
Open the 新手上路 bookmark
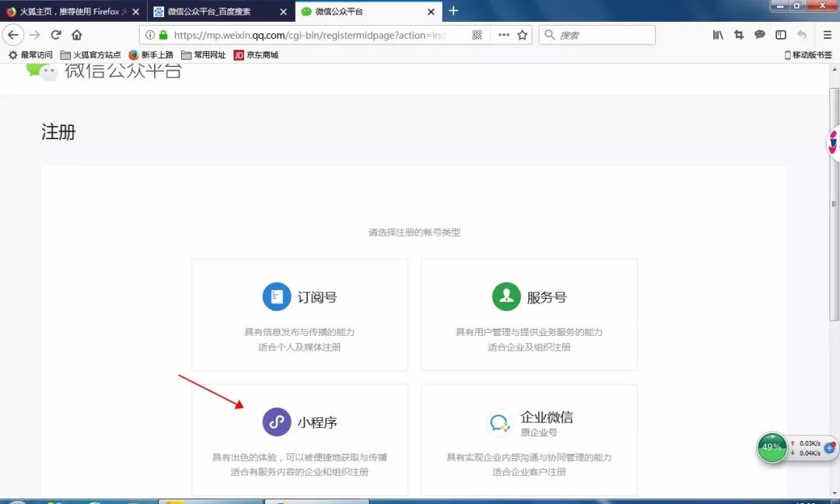coord(151,55)
